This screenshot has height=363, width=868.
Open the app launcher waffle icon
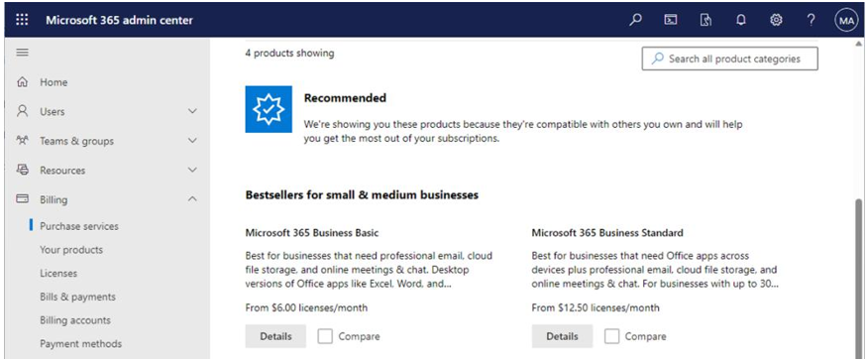pyautogui.click(x=22, y=20)
